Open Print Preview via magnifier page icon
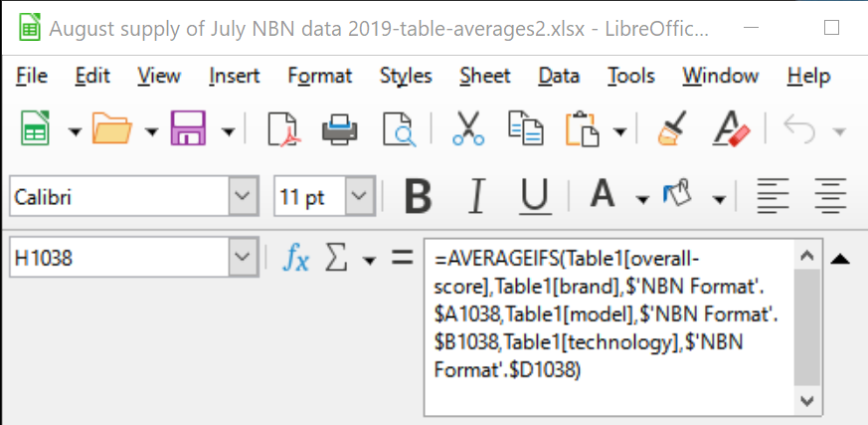The image size is (868, 425). click(399, 129)
